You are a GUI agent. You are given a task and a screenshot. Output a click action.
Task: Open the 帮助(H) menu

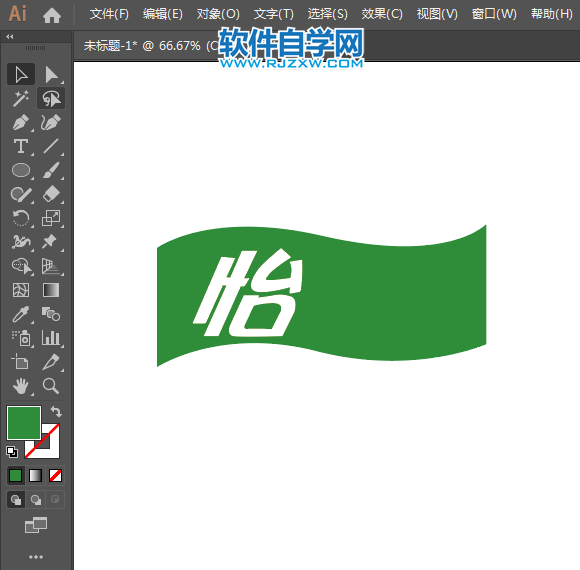pyautogui.click(x=552, y=14)
